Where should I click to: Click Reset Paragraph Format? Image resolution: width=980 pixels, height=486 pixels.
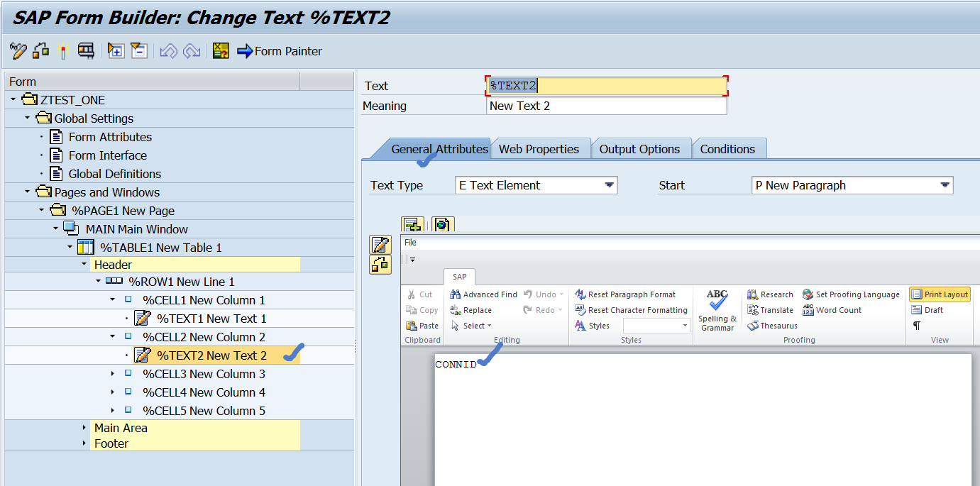pos(625,294)
